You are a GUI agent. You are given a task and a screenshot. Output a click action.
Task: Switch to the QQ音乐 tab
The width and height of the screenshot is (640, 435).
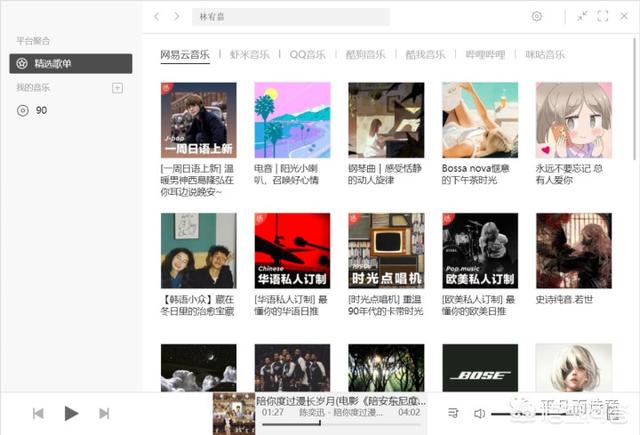pyautogui.click(x=307, y=55)
